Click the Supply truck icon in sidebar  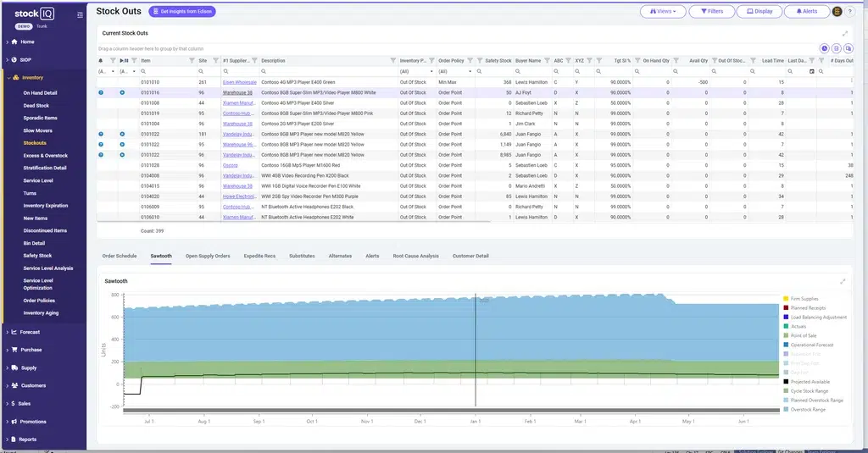pos(14,367)
